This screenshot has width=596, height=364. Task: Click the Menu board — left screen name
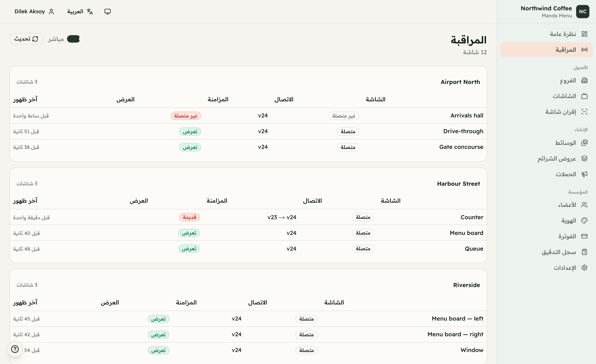[x=457, y=318]
